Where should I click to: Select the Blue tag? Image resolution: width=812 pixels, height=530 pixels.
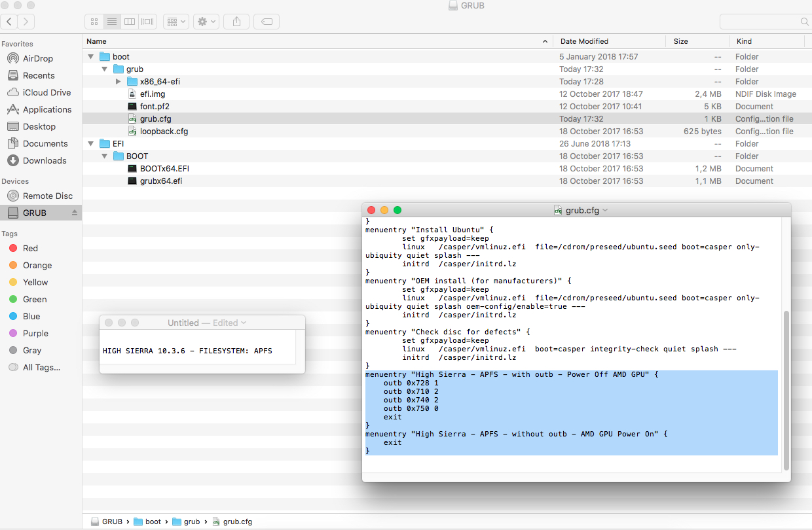[31, 316]
